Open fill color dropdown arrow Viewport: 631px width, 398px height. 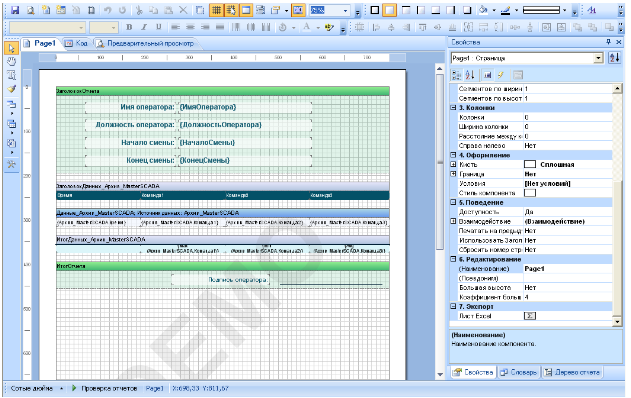click(494, 10)
